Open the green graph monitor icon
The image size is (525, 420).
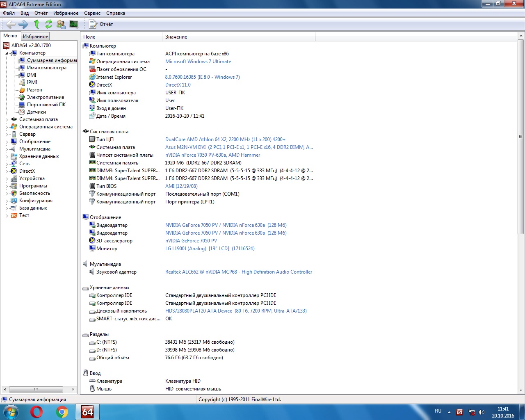coord(74,24)
